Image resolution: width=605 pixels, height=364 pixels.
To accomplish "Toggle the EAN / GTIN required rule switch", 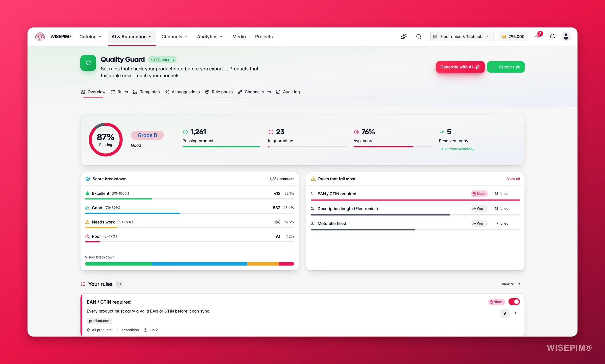I will coord(514,302).
